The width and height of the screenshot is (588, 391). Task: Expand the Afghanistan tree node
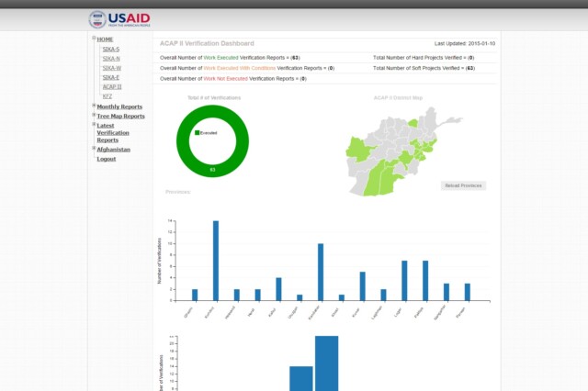tap(94, 149)
